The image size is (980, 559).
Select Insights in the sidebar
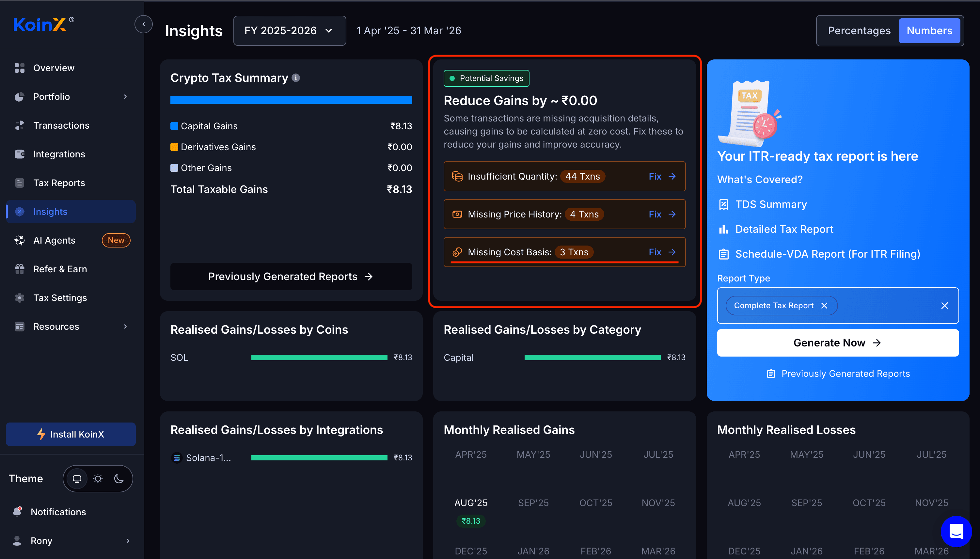pos(71,212)
